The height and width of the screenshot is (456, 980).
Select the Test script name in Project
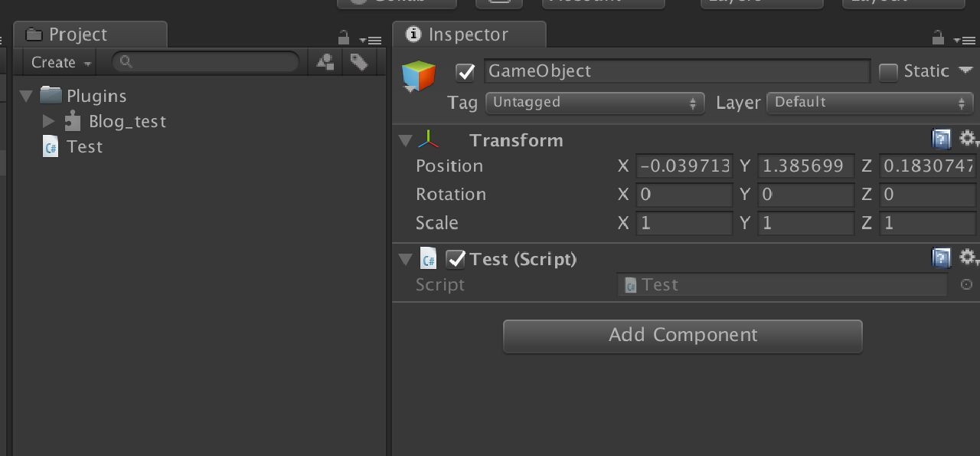84,146
